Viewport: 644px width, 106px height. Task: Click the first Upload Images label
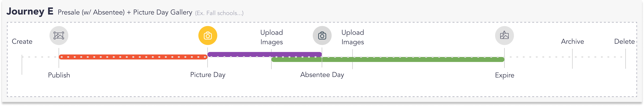coord(271,37)
